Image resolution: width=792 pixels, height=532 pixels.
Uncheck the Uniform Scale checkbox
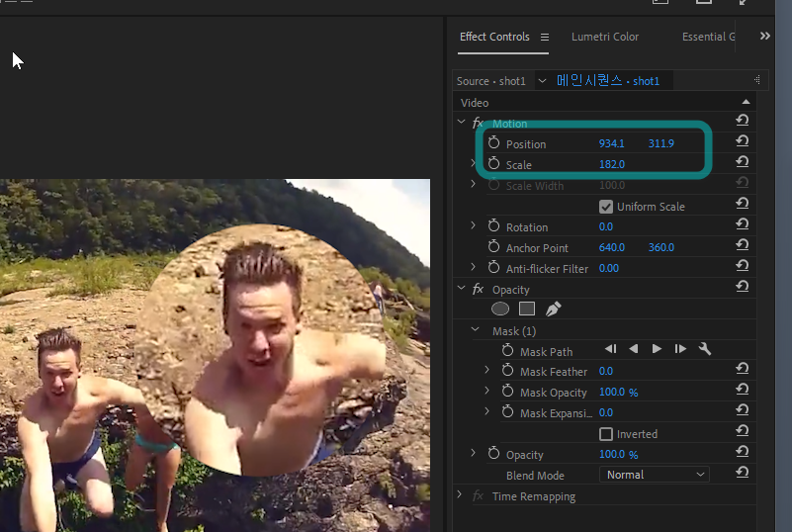(x=606, y=207)
